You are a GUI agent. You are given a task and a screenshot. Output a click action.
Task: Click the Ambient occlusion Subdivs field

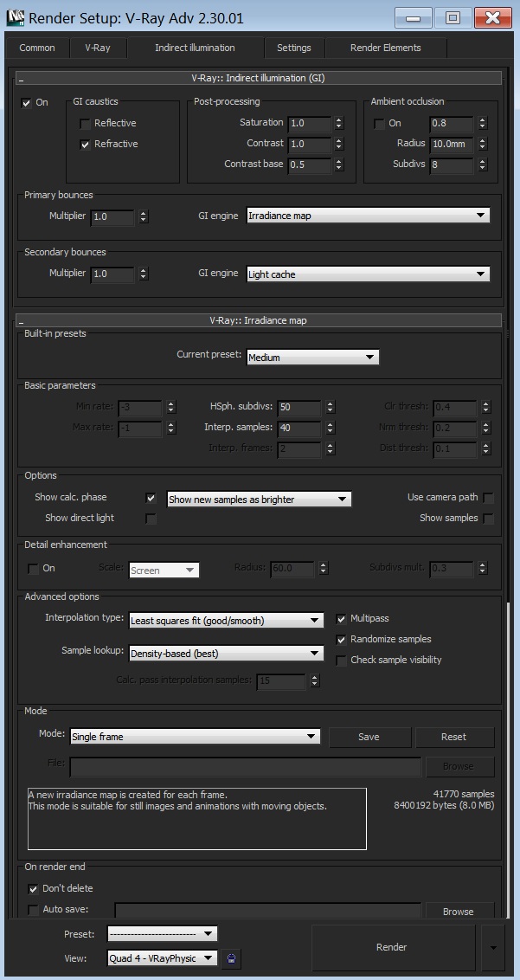tap(452, 165)
